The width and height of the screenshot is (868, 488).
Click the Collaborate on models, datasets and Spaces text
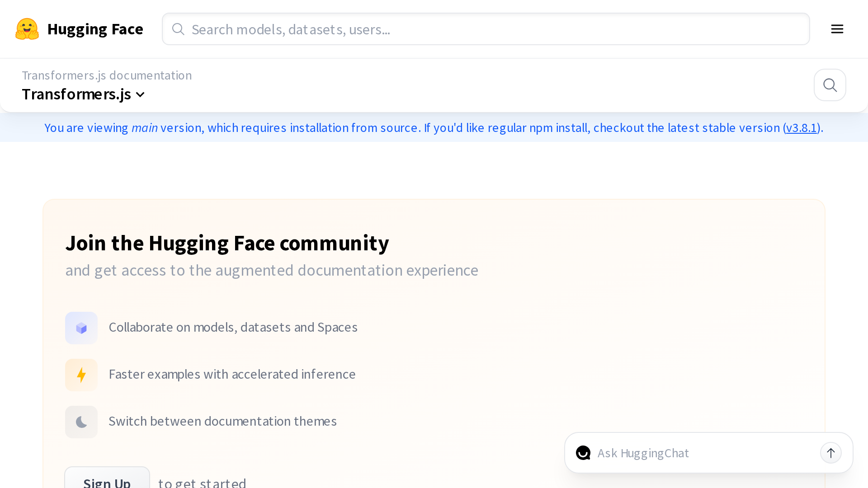point(233,327)
